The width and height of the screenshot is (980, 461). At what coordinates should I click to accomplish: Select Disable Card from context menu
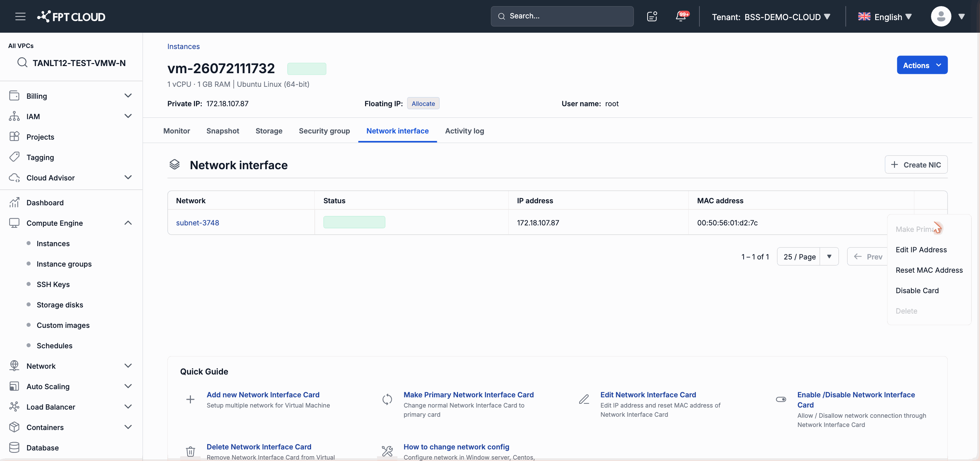click(x=929, y=290)
